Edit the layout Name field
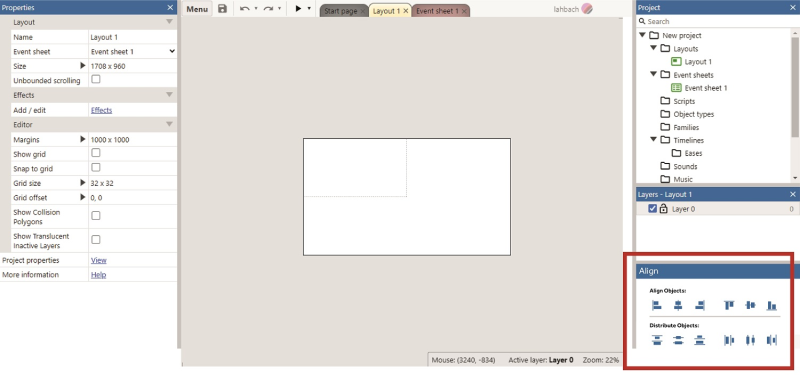The image size is (800, 376). 133,37
